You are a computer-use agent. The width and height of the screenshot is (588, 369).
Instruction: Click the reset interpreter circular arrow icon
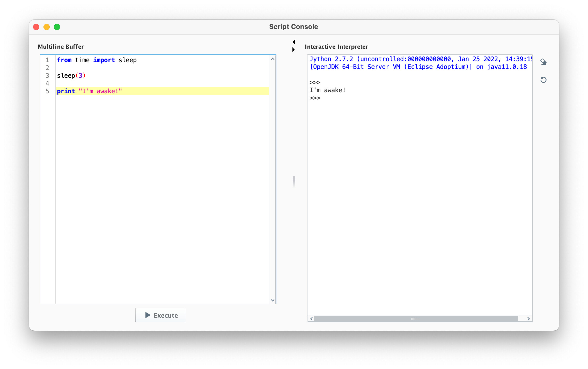coord(543,80)
